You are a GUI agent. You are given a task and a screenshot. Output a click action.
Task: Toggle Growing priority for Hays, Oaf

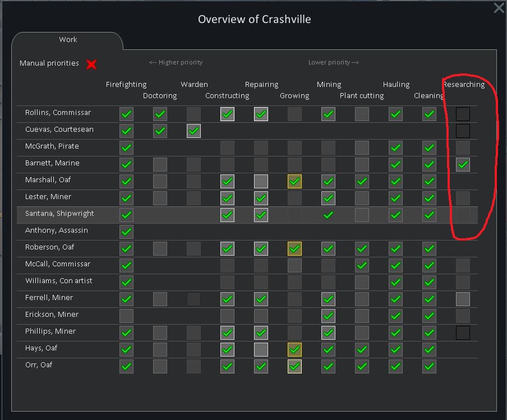pyautogui.click(x=294, y=349)
